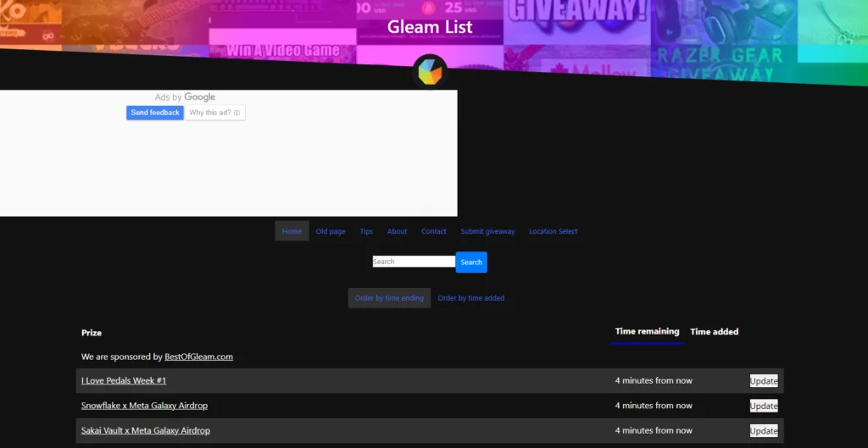
Task: Click time remaining for Sakai Vault row
Action: (654, 430)
